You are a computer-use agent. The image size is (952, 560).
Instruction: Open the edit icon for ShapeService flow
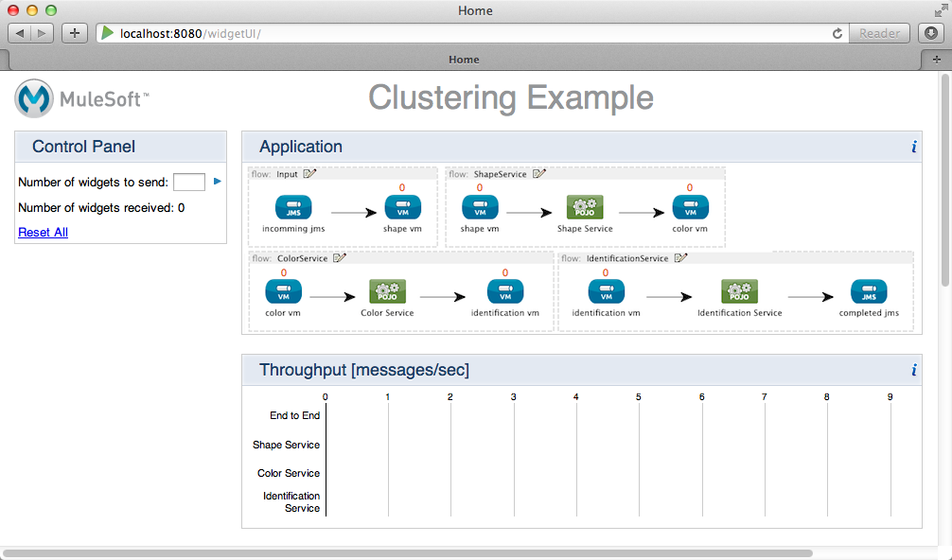[x=539, y=174]
